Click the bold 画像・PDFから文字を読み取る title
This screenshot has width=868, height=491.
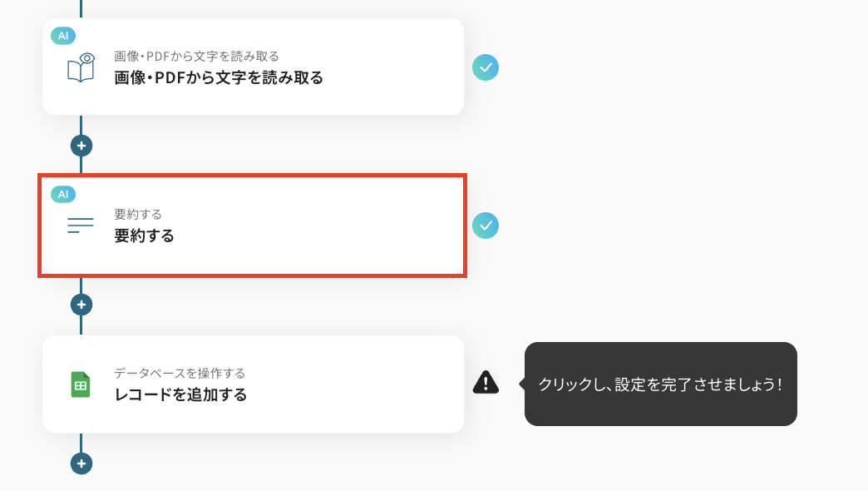click(219, 77)
